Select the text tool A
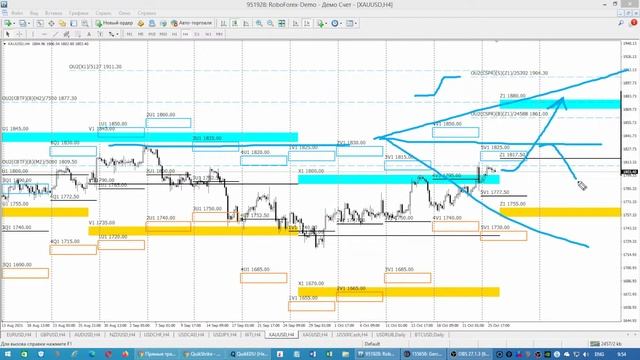This screenshot has width=640, height=360. click(89, 34)
